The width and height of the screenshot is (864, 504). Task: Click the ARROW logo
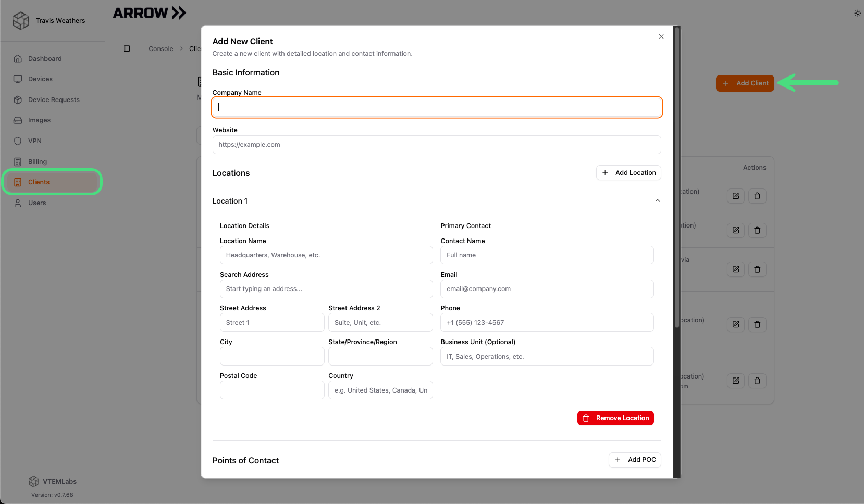150,12
